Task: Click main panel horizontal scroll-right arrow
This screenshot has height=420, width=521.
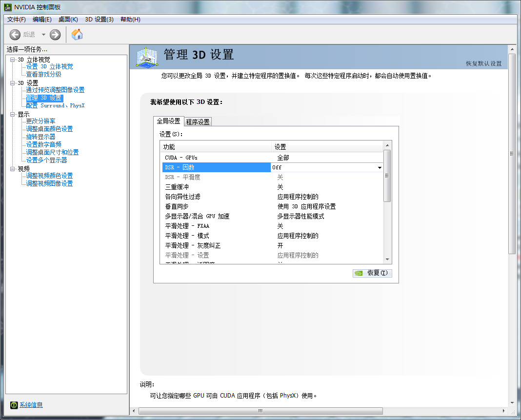Action: pos(504,411)
